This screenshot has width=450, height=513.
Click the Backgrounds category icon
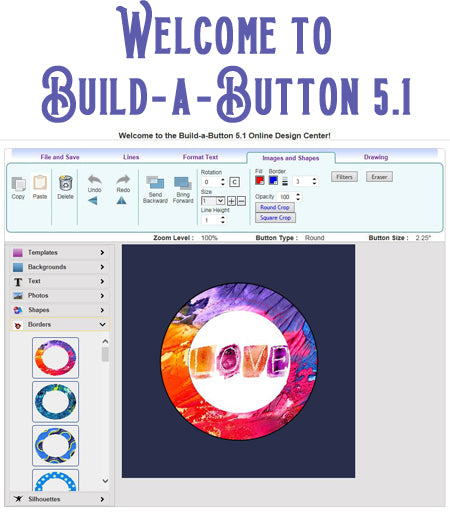18,267
